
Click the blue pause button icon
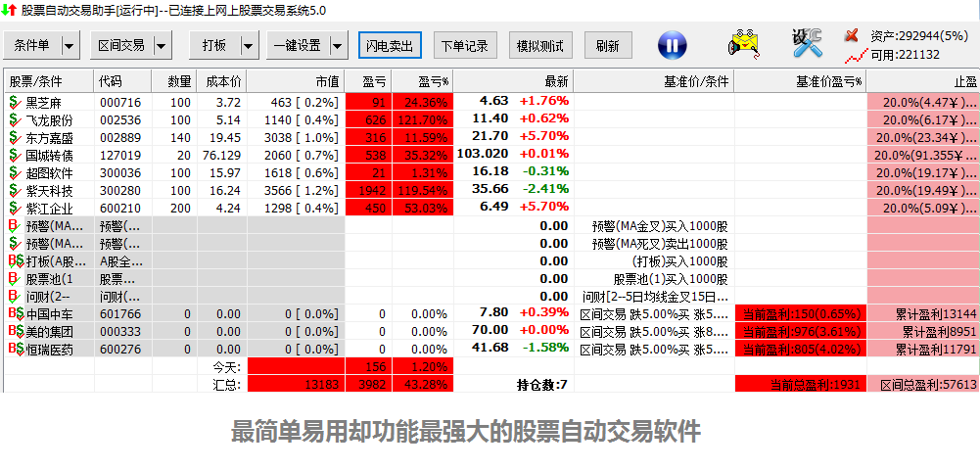tap(672, 45)
